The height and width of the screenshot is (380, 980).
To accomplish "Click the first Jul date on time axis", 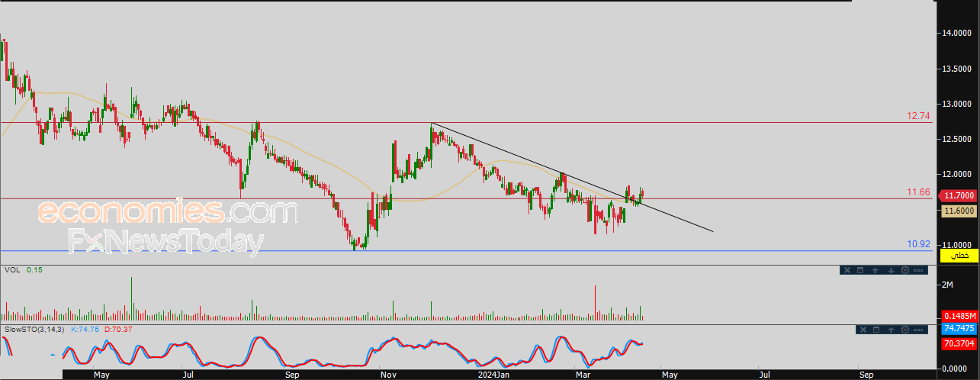I will coord(187,375).
